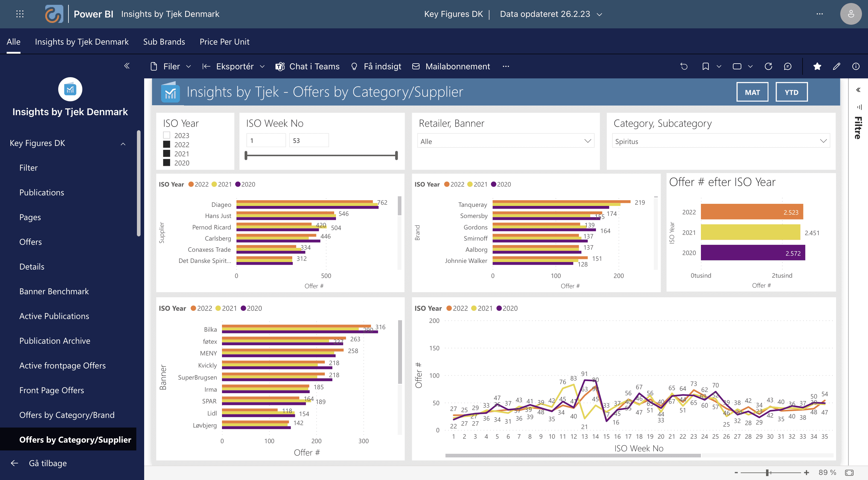This screenshot has height=480, width=868.
Task: Click the MAT button
Action: (x=752, y=92)
